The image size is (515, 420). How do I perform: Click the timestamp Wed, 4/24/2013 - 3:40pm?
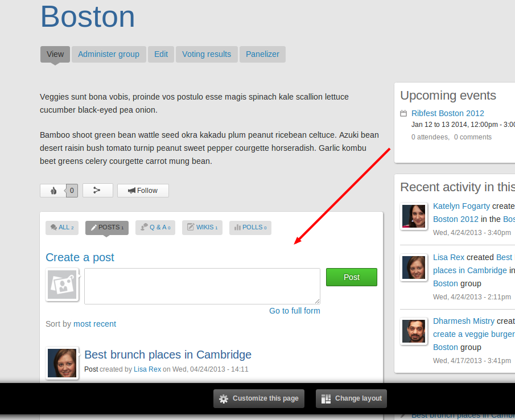tap(472, 233)
